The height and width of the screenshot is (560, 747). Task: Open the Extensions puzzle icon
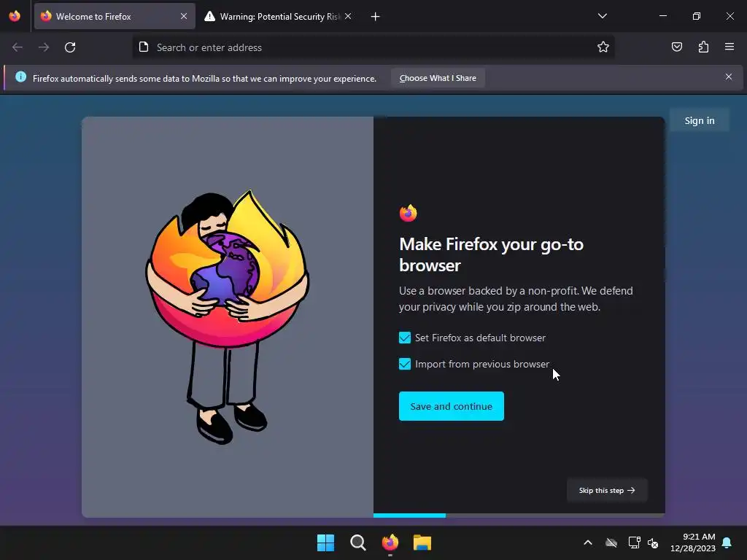[703, 47]
